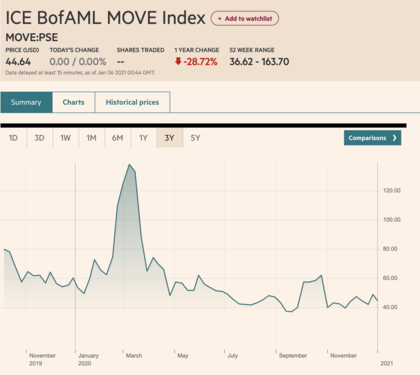This screenshot has width=420, height=375.
Task: Click the March 2020 peak on the chart
Action: point(130,165)
